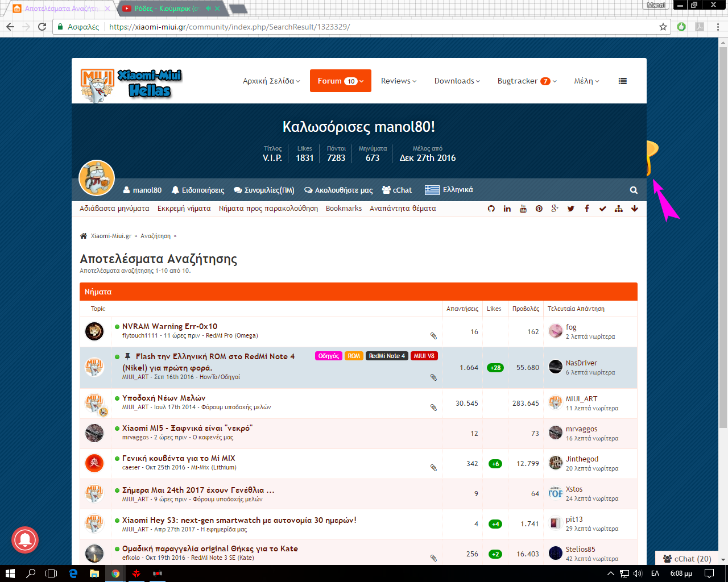This screenshot has height=582, width=728.
Task: Expand the Bugtracker dropdown menu
Action: pyautogui.click(x=527, y=81)
